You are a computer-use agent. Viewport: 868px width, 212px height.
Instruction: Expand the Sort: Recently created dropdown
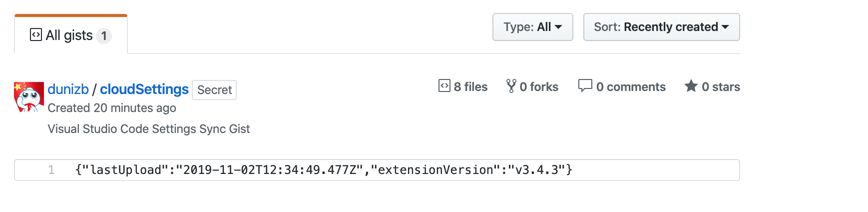click(661, 27)
